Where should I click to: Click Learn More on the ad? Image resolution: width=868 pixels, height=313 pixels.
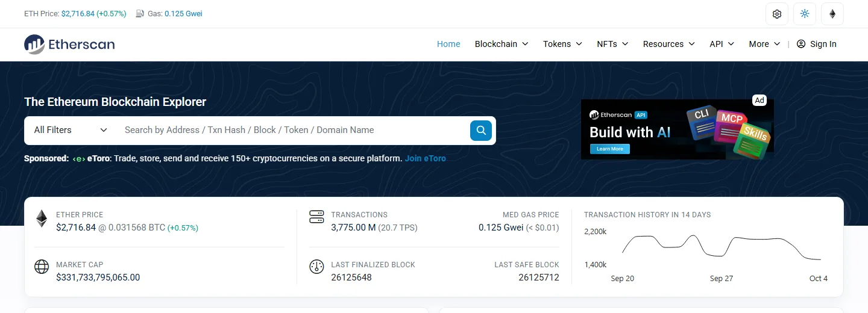coord(609,149)
